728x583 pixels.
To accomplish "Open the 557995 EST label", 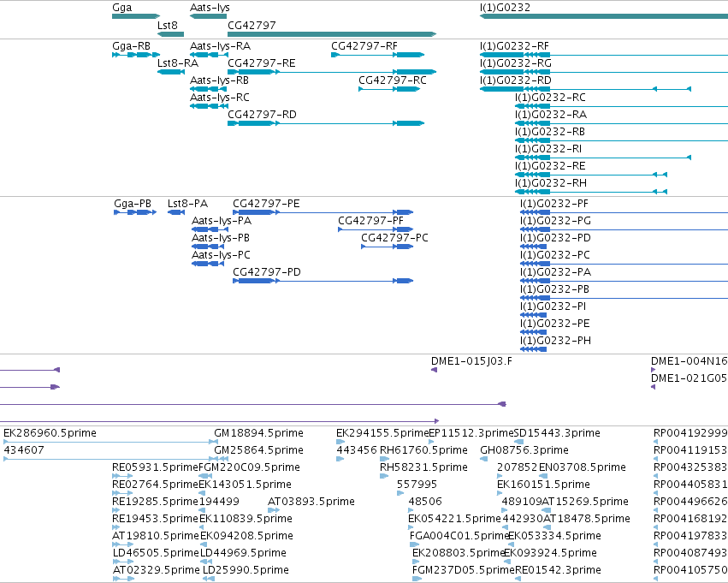I will (417, 485).
